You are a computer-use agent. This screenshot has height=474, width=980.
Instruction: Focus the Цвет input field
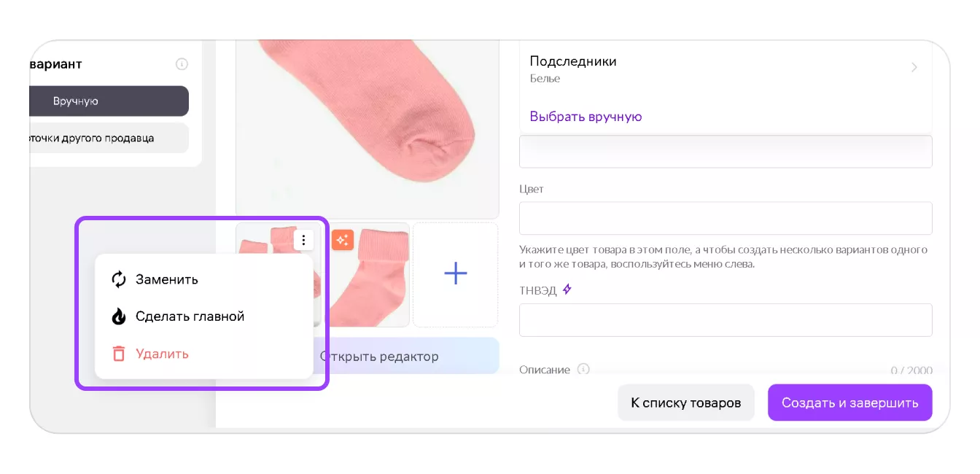726,218
